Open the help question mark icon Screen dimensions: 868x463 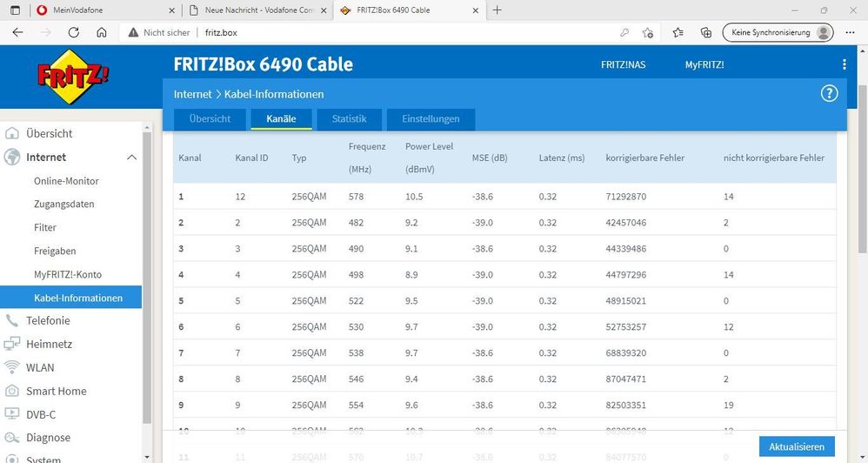point(829,94)
